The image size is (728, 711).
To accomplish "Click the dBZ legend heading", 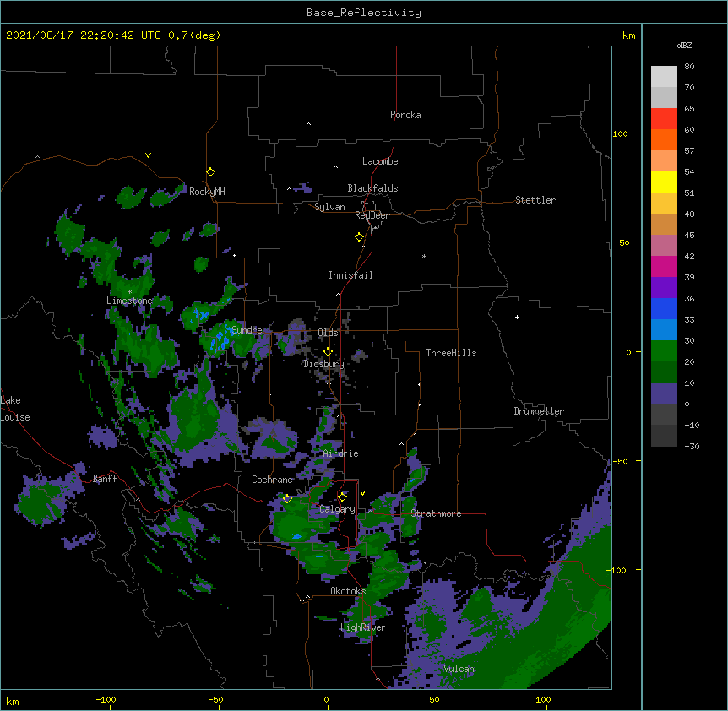I will point(684,46).
